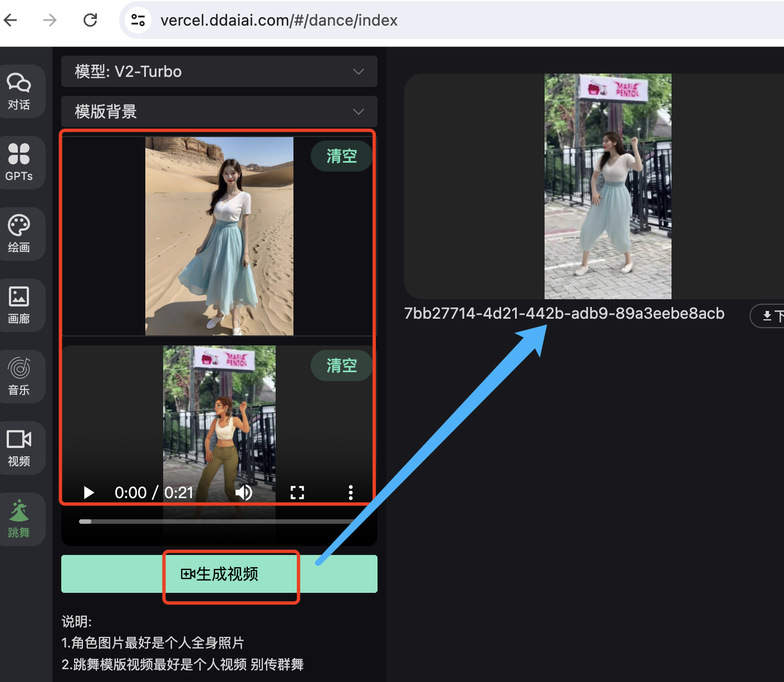Expand the 模型: V2-Turbo dropdown
Screen dimensions: 784x682
tap(219, 71)
